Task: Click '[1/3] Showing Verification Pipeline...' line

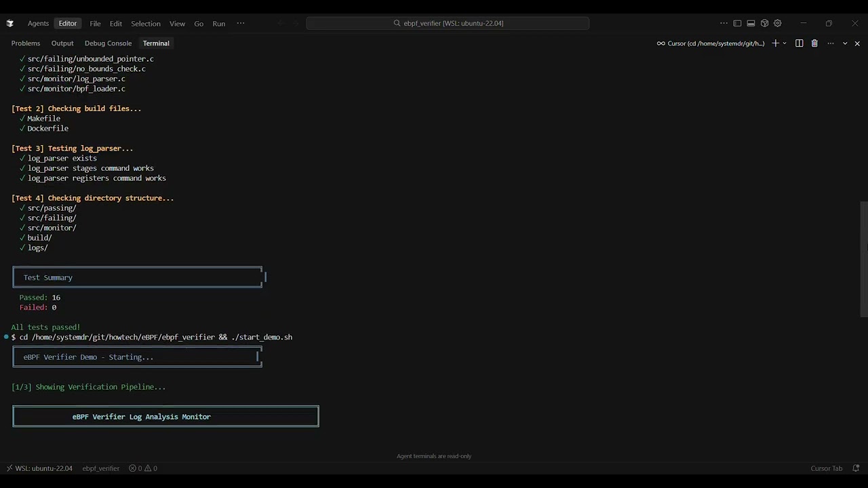Action: pyautogui.click(x=88, y=387)
